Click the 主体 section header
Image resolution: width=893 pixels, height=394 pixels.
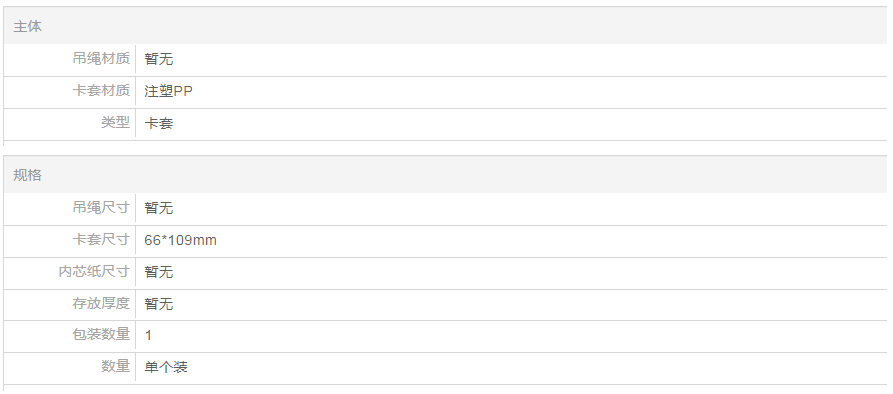(x=27, y=26)
